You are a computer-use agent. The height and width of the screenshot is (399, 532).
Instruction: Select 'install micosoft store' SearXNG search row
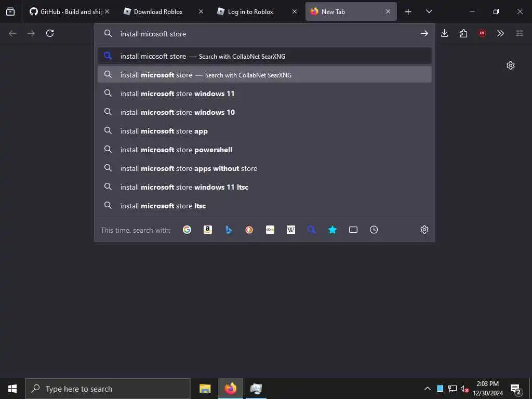tap(264, 56)
